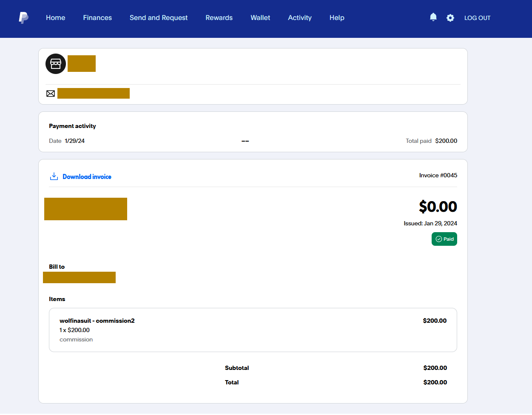The image size is (532, 415).
Task: Open the Wallet page
Action: pos(260,17)
